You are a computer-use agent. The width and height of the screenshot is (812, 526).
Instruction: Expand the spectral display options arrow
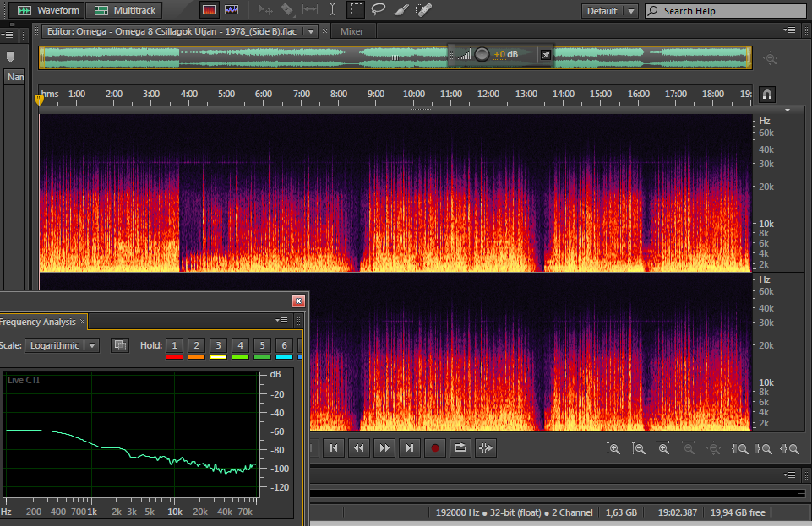[787, 110]
